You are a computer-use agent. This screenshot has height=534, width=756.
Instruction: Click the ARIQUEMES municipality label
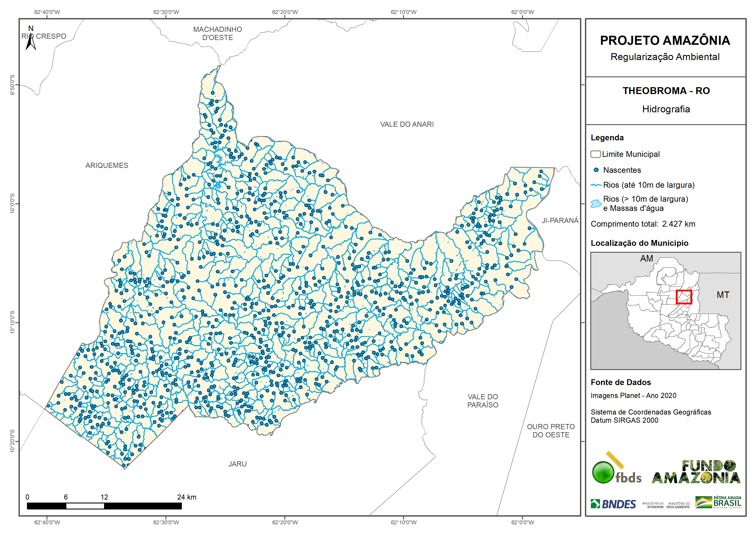(107, 166)
